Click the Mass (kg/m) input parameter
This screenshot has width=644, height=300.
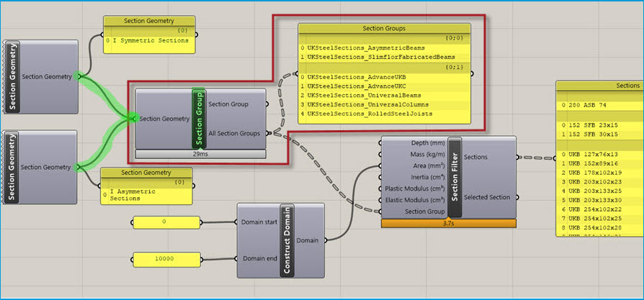(x=415, y=155)
